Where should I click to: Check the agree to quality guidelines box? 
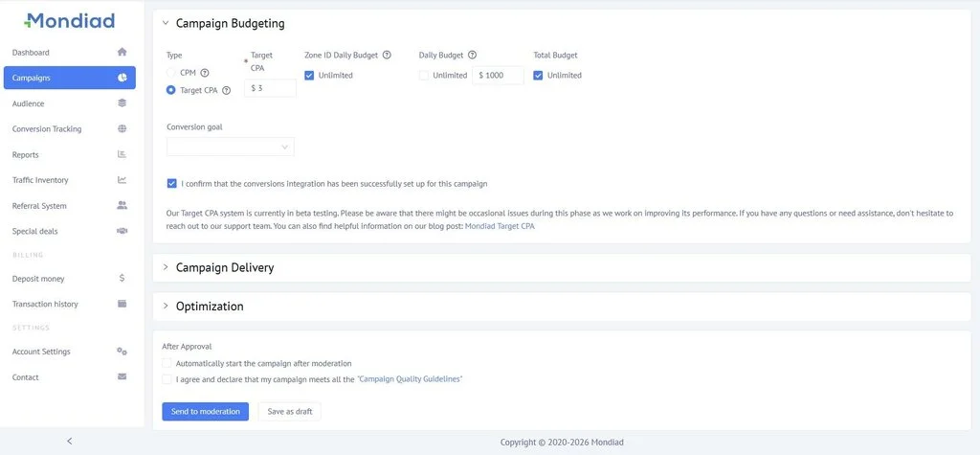pos(167,379)
